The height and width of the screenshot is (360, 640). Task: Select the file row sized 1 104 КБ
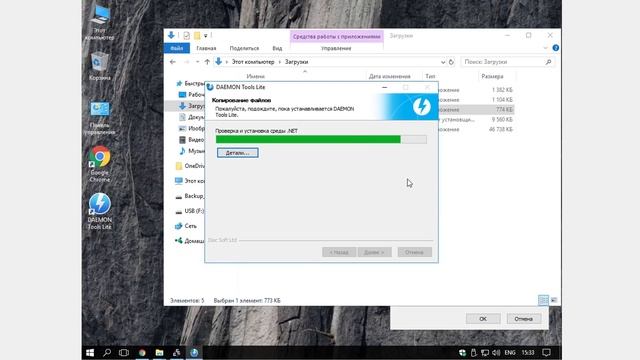[x=476, y=100]
